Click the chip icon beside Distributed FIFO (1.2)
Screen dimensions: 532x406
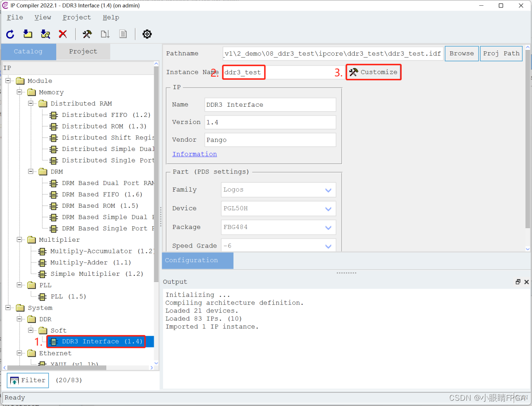pyautogui.click(x=54, y=115)
